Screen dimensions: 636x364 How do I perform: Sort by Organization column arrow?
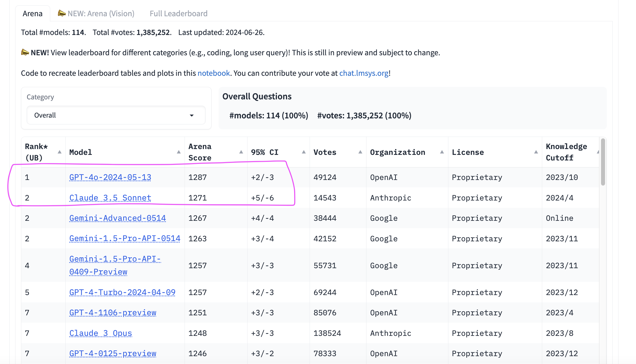click(x=442, y=152)
